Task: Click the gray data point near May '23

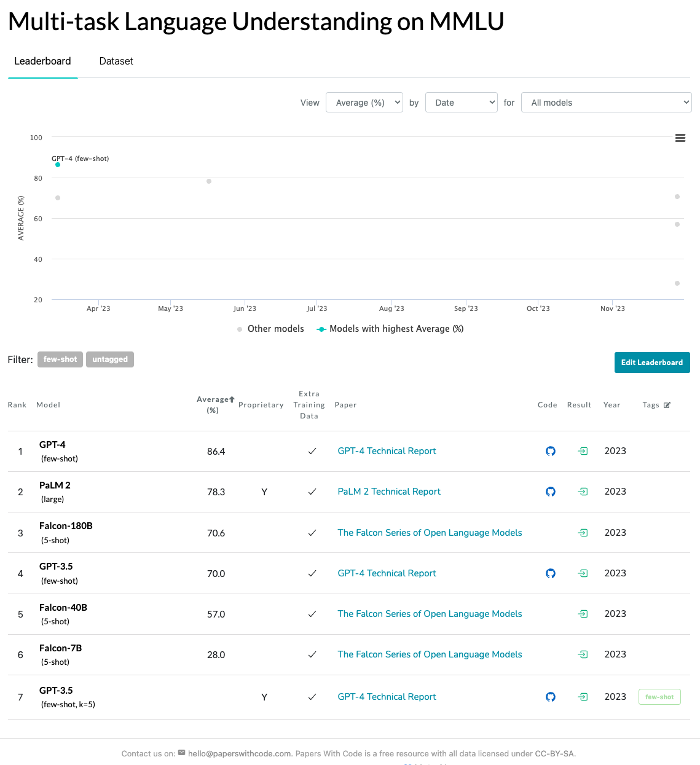Action: tap(209, 181)
